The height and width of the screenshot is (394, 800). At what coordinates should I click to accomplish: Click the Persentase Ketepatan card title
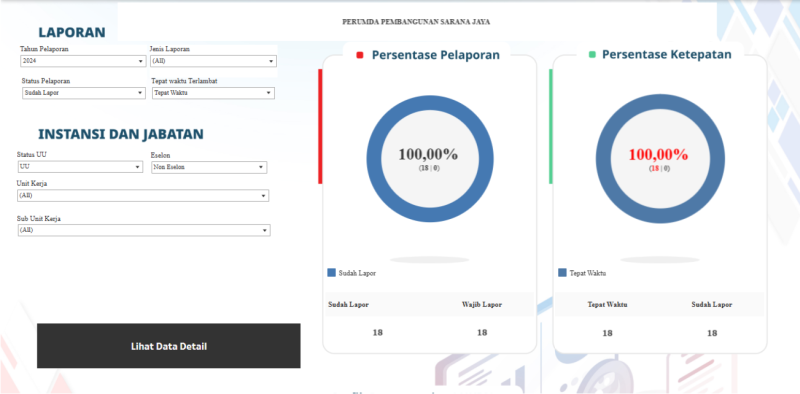pos(667,55)
